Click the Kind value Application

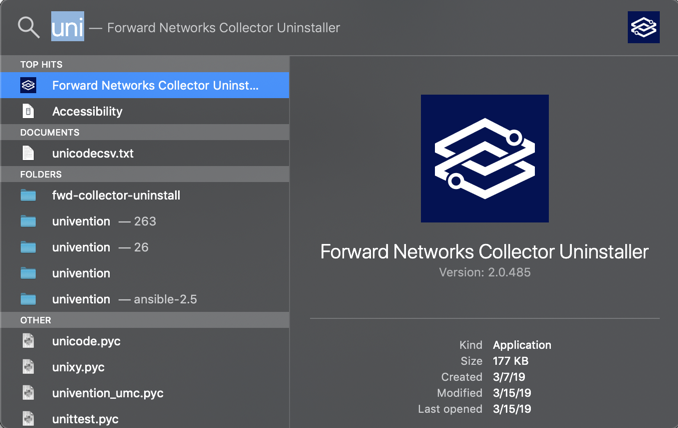point(522,345)
